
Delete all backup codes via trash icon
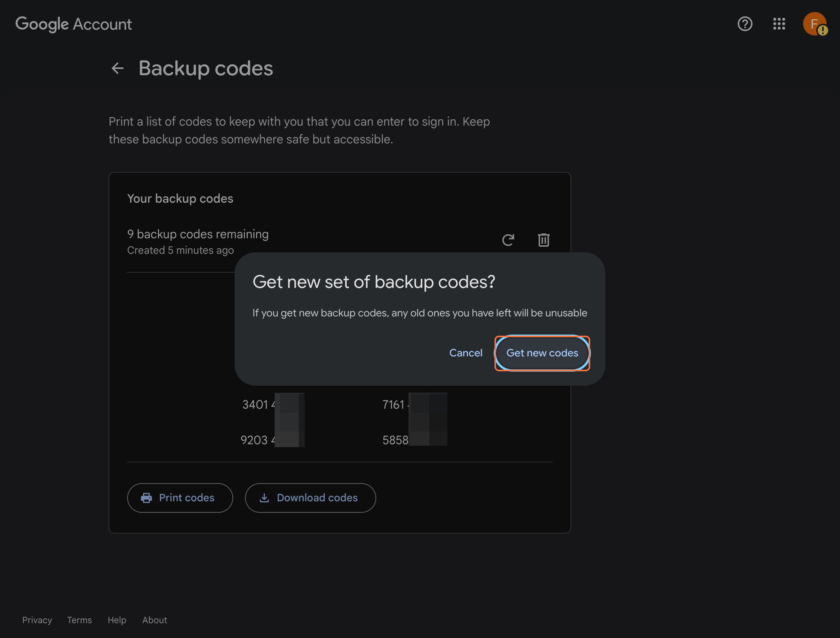pos(543,240)
